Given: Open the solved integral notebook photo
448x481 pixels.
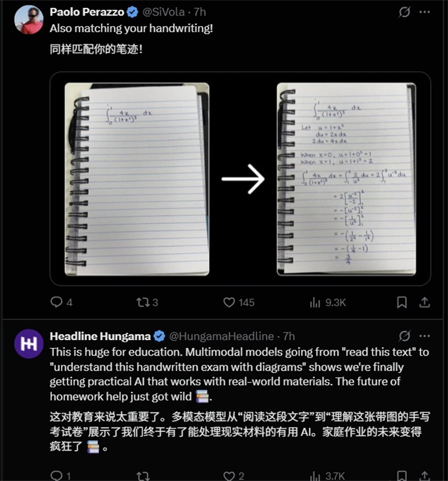Looking at the screenshot, I should (346, 179).
